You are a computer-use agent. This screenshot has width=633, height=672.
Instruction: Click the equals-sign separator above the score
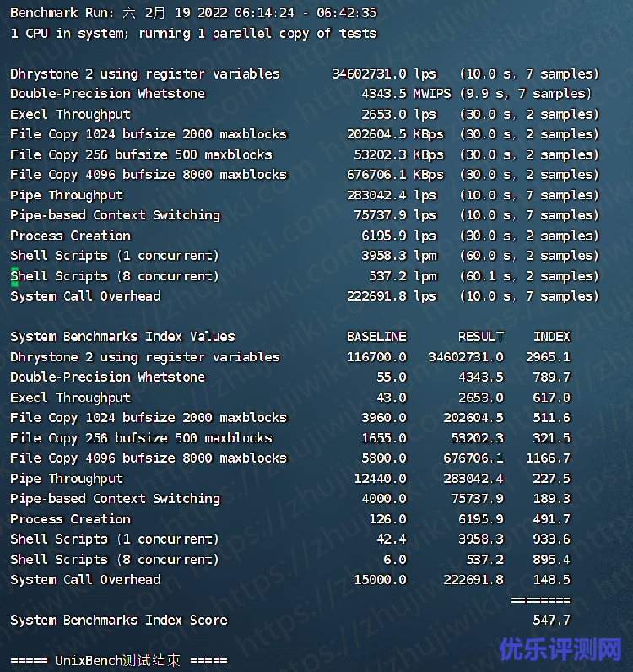[x=540, y=600]
